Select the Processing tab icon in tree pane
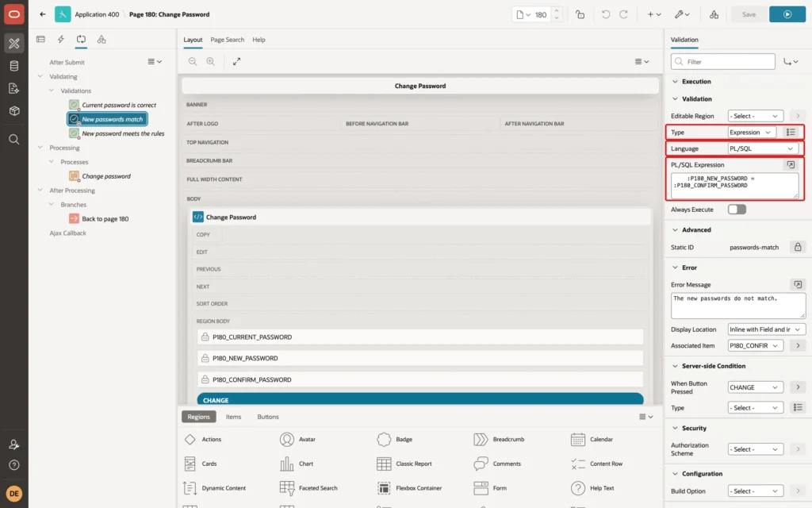Viewport: 812px width, 508px height. point(82,40)
